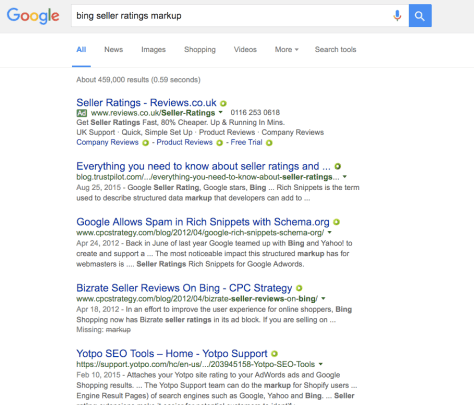Open Yotpo SEO Tools – Home result
474x405 pixels.
172,353
